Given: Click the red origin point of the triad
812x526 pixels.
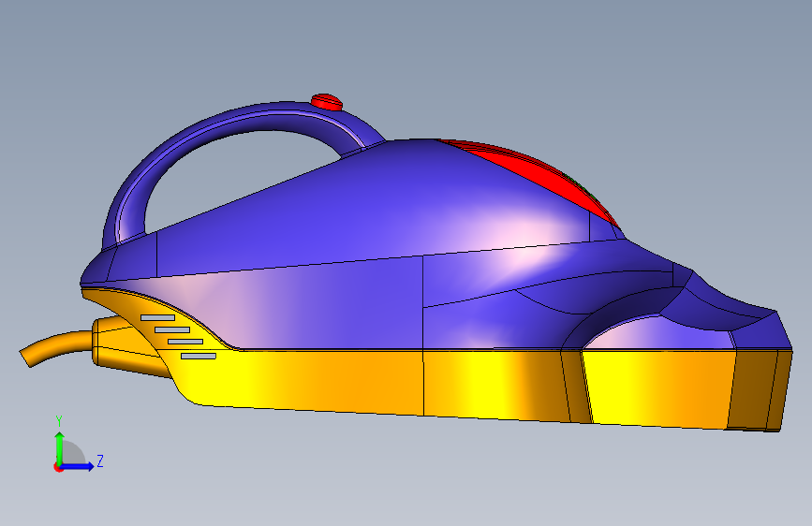Looking at the screenshot, I should point(58,467).
